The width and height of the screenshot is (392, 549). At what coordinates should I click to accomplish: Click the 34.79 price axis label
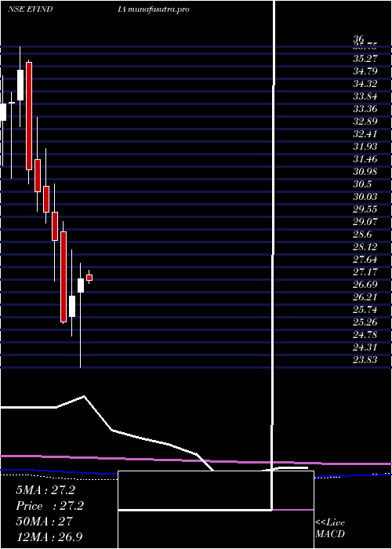pyautogui.click(x=365, y=71)
